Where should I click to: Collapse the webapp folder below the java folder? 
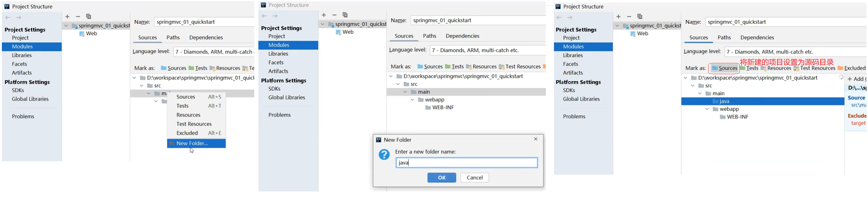pyautogui.click(x=707, y=109)
